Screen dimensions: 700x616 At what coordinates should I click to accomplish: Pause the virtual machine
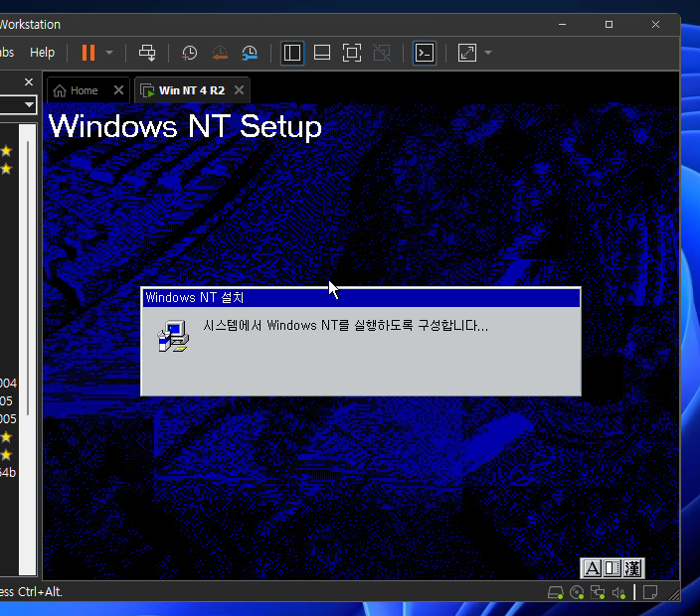pyautogui.click(x=87, y=53)
